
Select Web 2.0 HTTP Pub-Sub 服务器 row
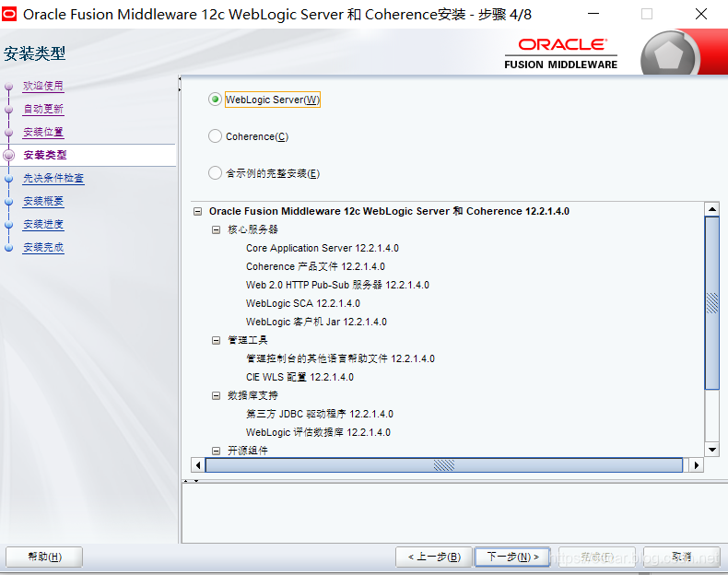[337, 285]
